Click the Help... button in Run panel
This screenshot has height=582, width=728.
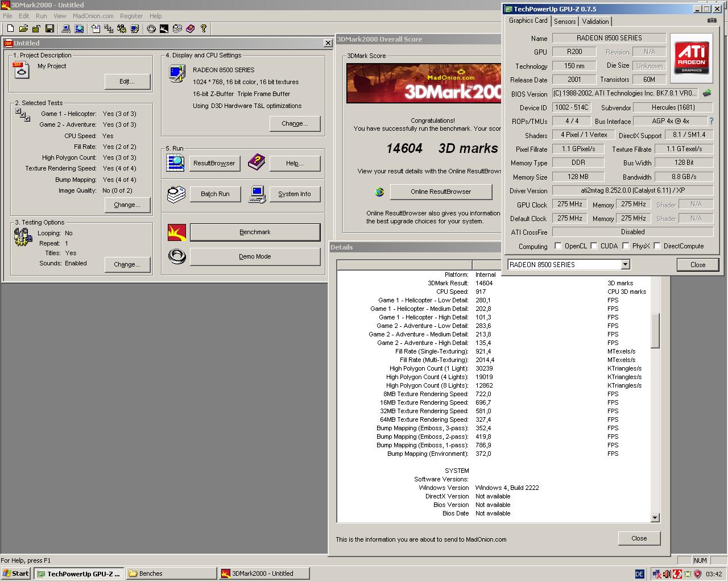[295, 163]
